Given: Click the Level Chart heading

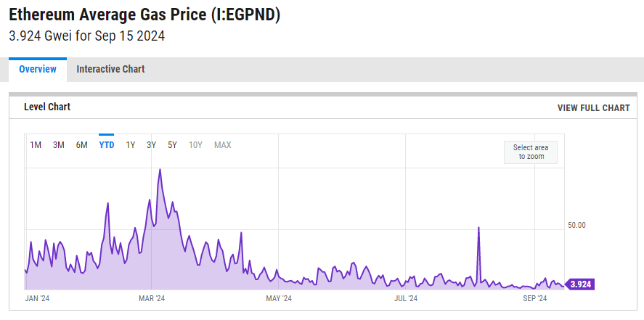Looking at the screenshot, I should 47,107.
